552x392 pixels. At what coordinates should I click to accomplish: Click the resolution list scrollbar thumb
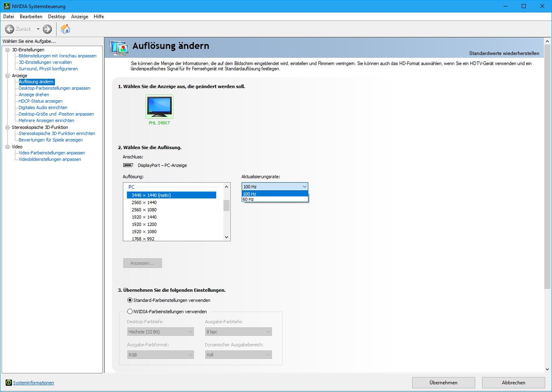point(226,206)
